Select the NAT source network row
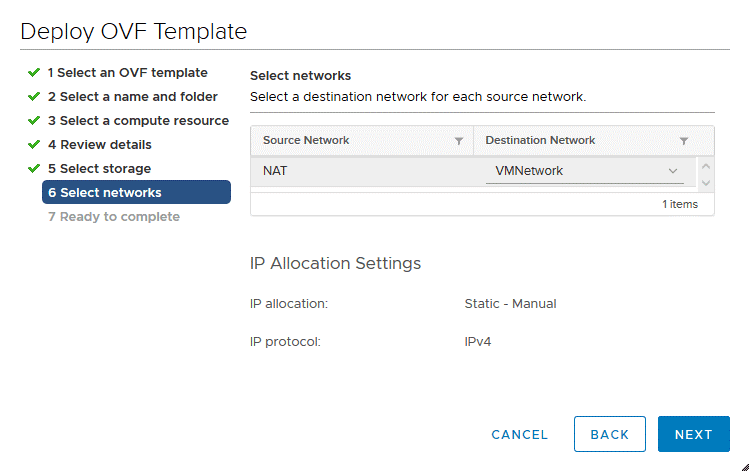Image resolution: width=752 pixels, height=473 pixels. pos(360,171)
